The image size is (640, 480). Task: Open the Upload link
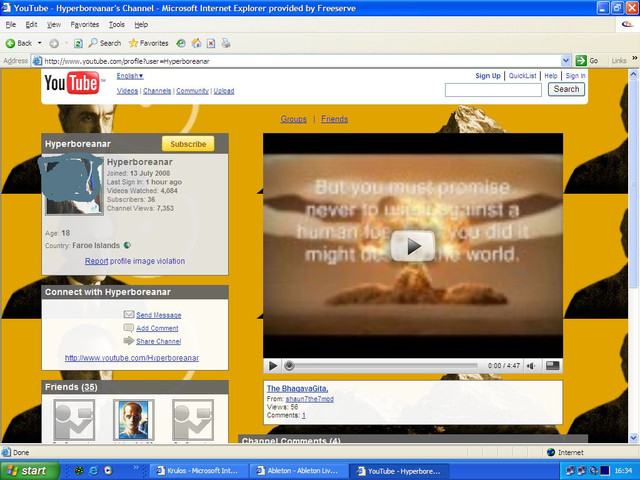point(224,91)
